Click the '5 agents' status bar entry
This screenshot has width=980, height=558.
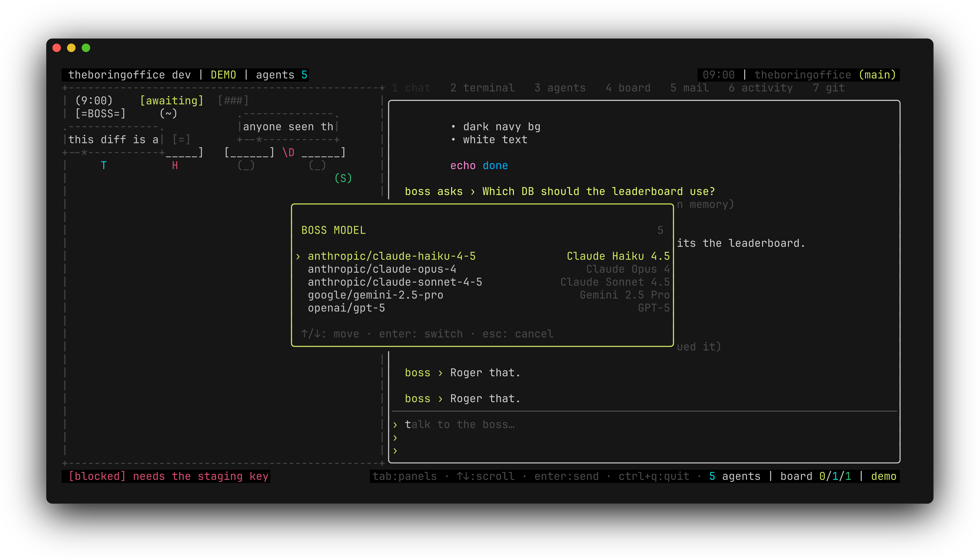tap(735, 476)
